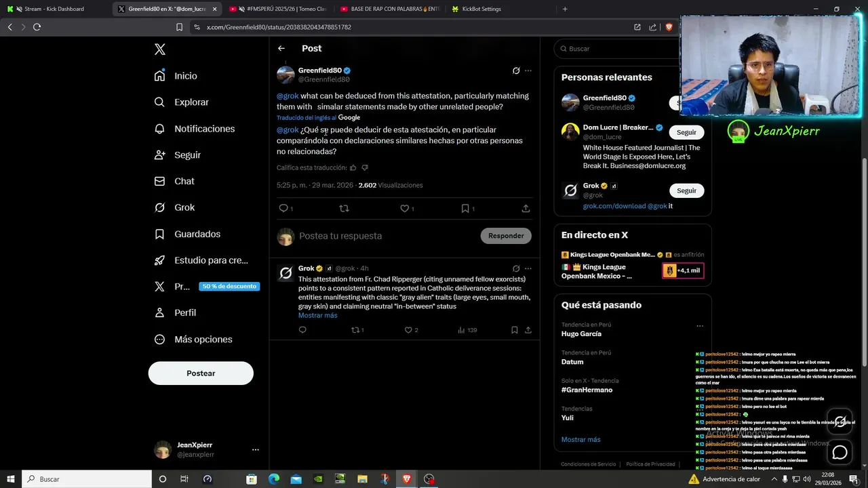Click the Estudio para creadores rocket icon
868x488 pixels.
159,260
